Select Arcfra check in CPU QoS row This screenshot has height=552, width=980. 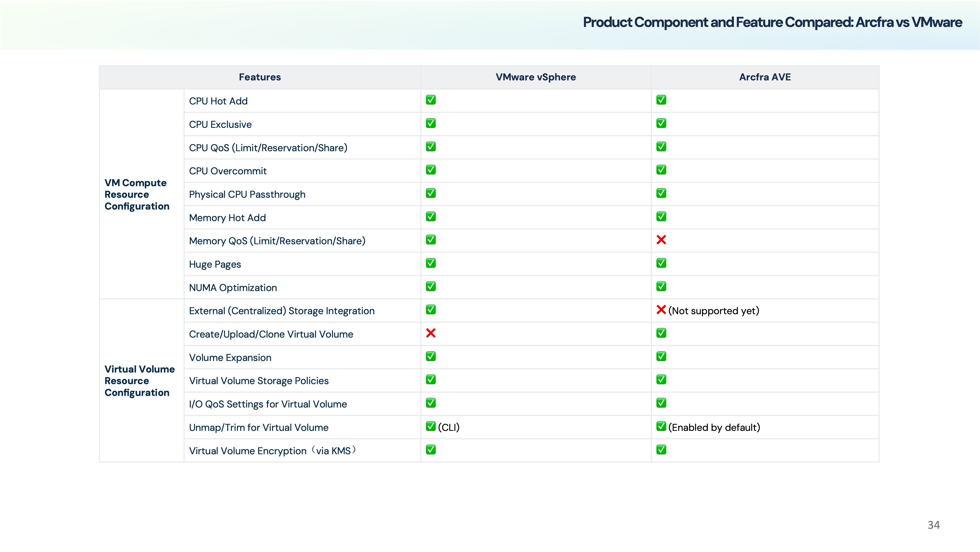coord(661,147)
